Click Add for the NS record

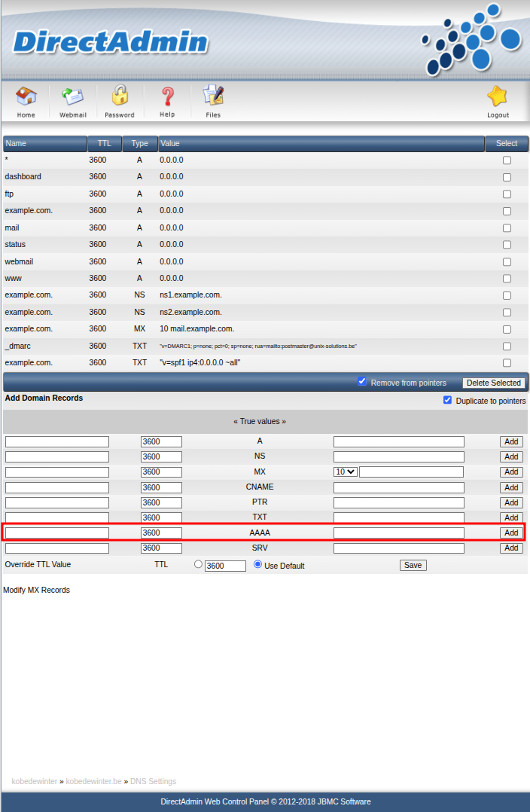[x=511, y=456]
